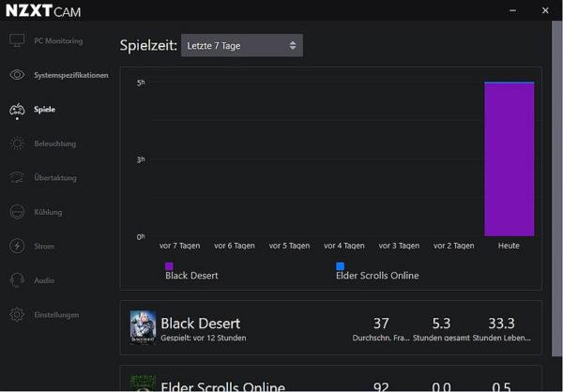
Task: Select the Spiele menu entry
Action: coord(44,110)
